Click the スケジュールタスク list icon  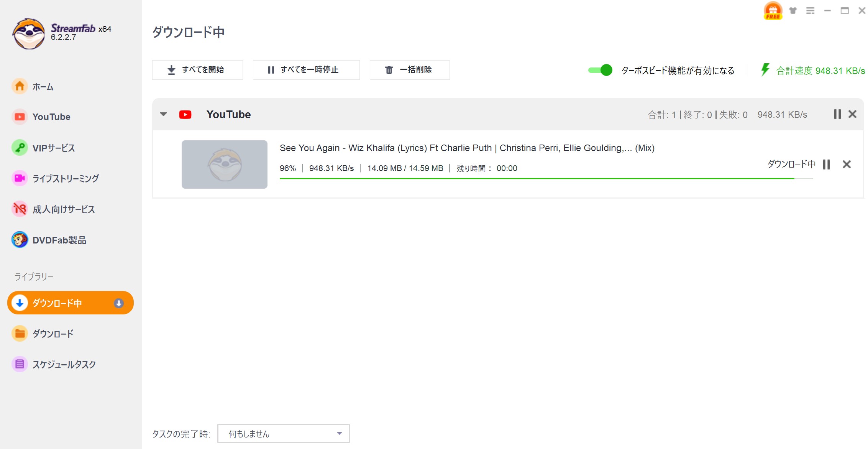(20, 364)
